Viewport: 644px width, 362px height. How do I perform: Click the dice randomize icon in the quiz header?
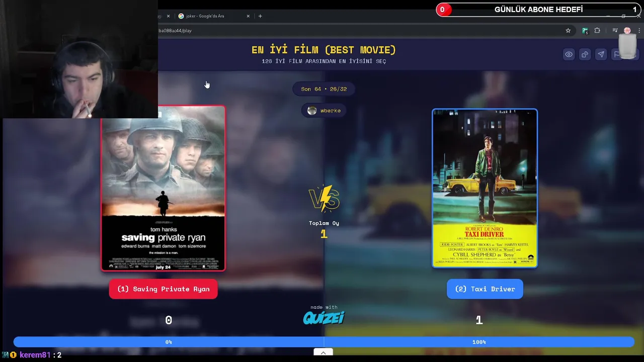[x=585, y=54]
